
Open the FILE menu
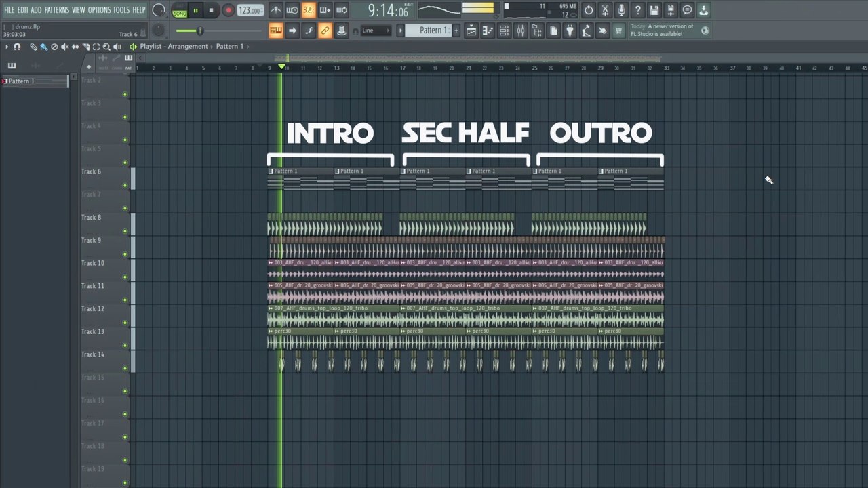pos(9,10)
